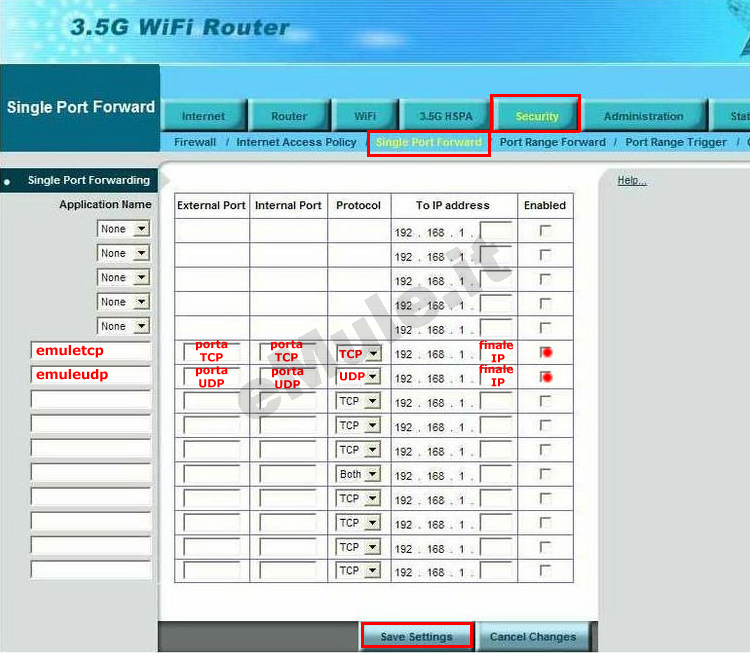Click the To IP address column header
This screenshot has width=750, height=653.
(x=452, y=205)
